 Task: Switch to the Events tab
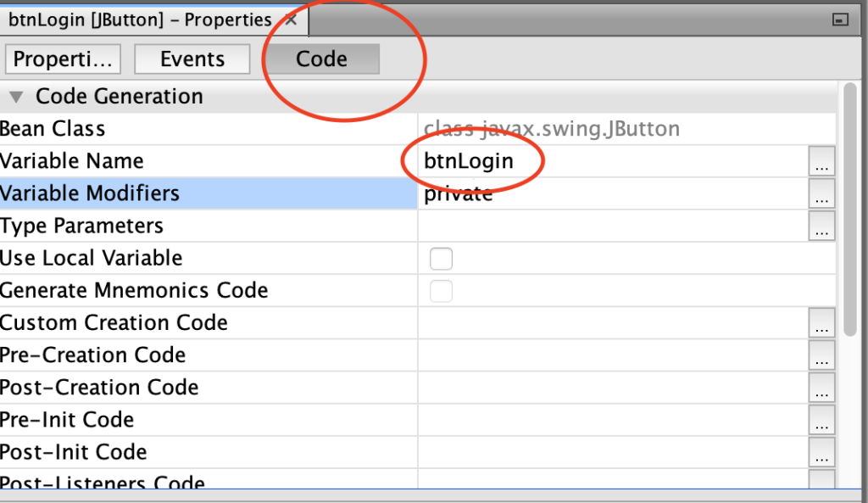tap(192, 59)
